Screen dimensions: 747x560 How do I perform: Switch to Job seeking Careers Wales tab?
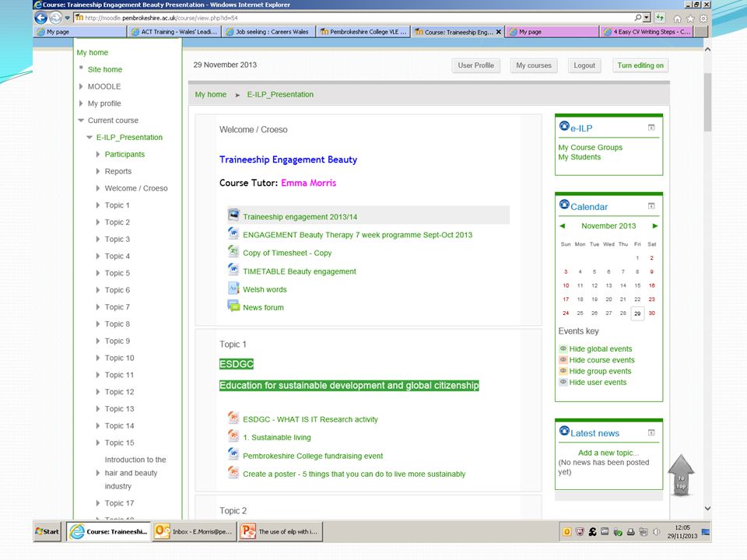click(x=268, y=32)
